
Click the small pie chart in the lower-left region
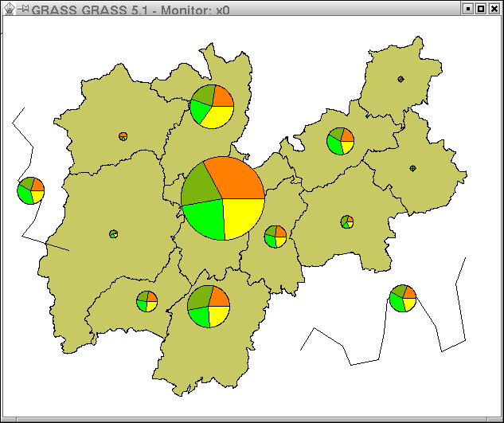[x=147, y=301]
